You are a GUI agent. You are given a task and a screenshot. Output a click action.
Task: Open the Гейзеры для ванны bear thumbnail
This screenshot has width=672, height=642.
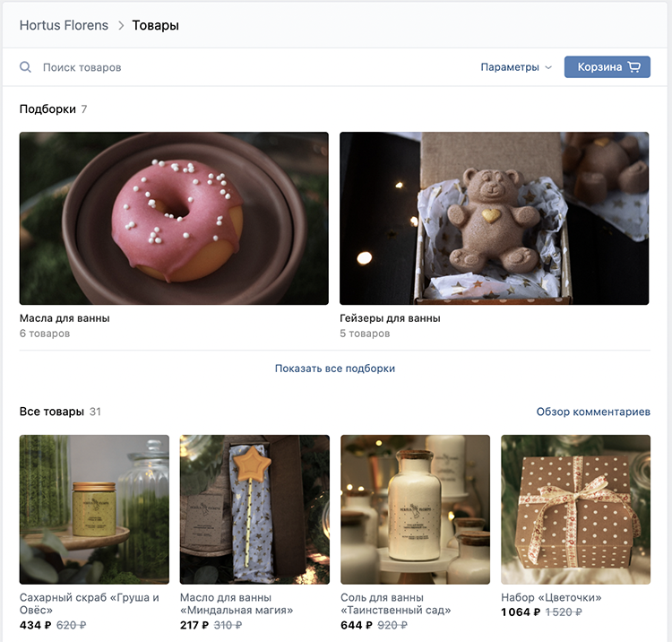pos(494,219)
